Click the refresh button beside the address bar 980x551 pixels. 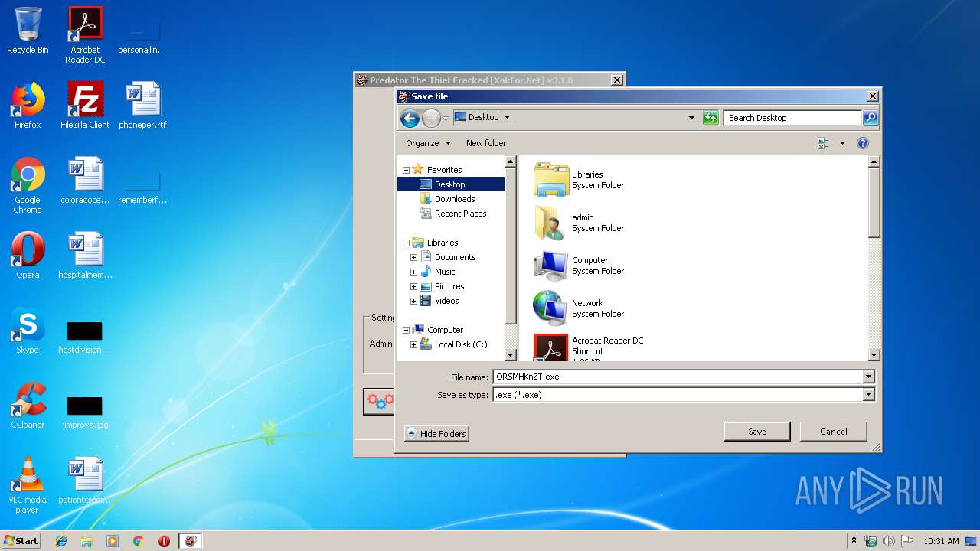710,118
